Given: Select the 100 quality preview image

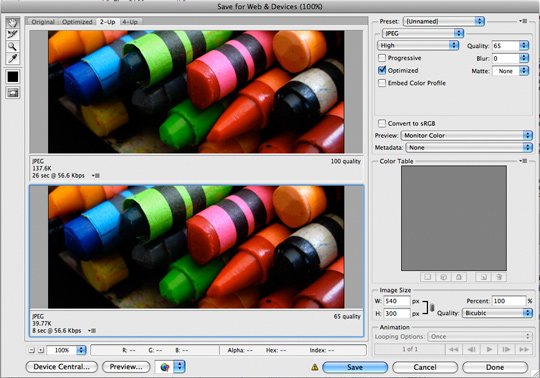Looking at the screenshot, I should pyautogui.click(x=196, y=92).
